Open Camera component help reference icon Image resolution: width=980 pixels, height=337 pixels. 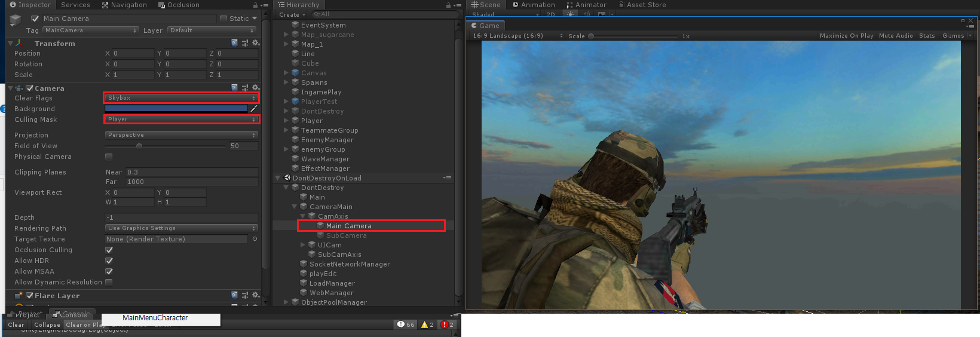click(x=234, y=88)
